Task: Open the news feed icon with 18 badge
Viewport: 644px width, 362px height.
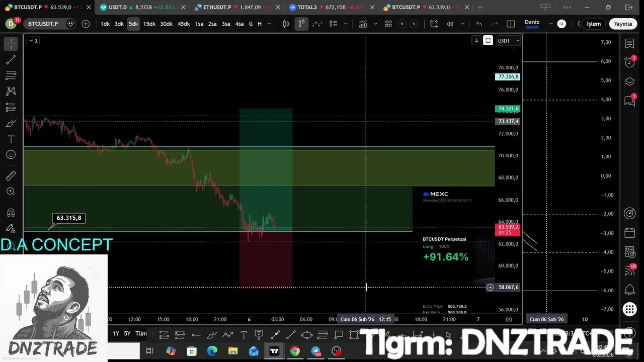Action: [x=629, y=270]
